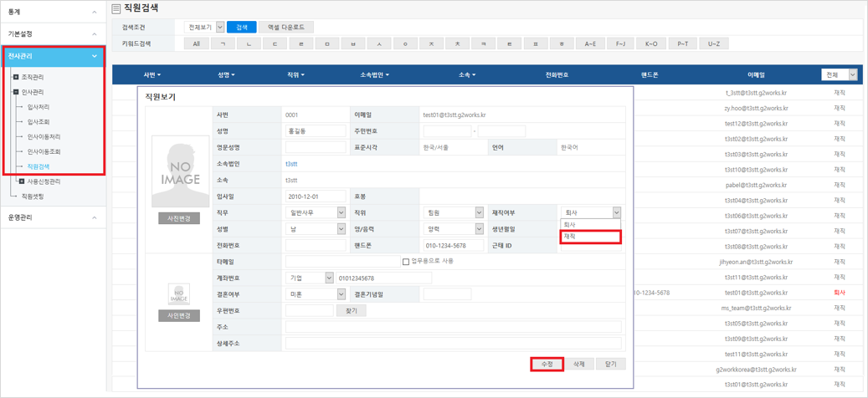Click the 수정 button to save
868x398 pixels.
[x=547, y=365]
